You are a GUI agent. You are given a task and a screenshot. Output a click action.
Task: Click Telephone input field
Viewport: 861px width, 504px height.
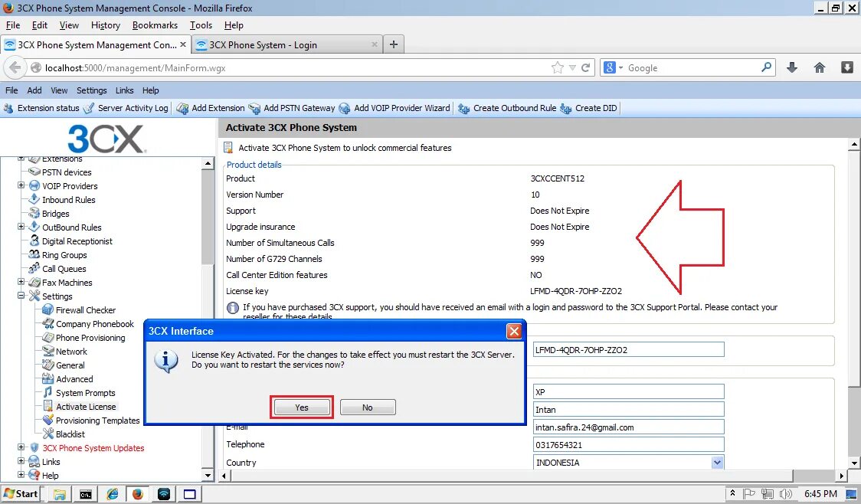[x=628, y=445]
